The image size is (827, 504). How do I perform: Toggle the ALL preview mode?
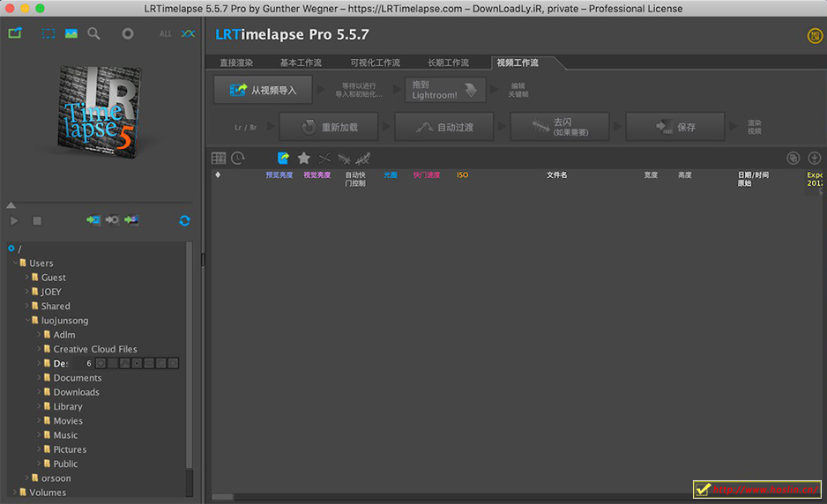[166, 33]
